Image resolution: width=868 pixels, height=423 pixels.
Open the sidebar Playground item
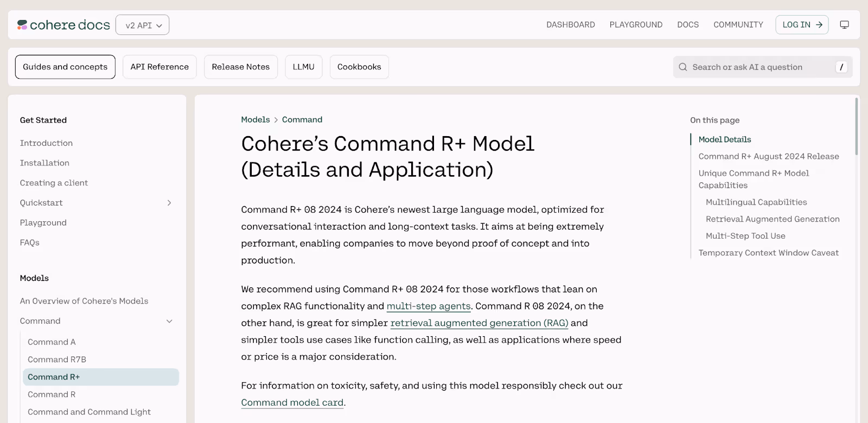point(43,223)
